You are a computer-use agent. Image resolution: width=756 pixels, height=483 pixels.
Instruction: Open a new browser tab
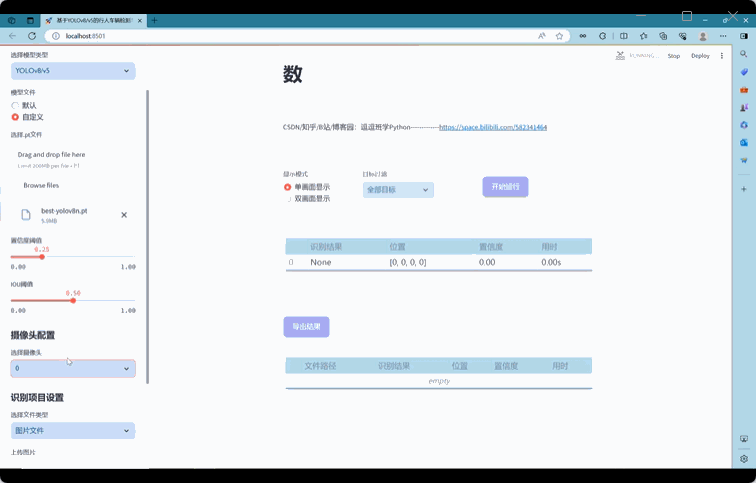(154, 20)
